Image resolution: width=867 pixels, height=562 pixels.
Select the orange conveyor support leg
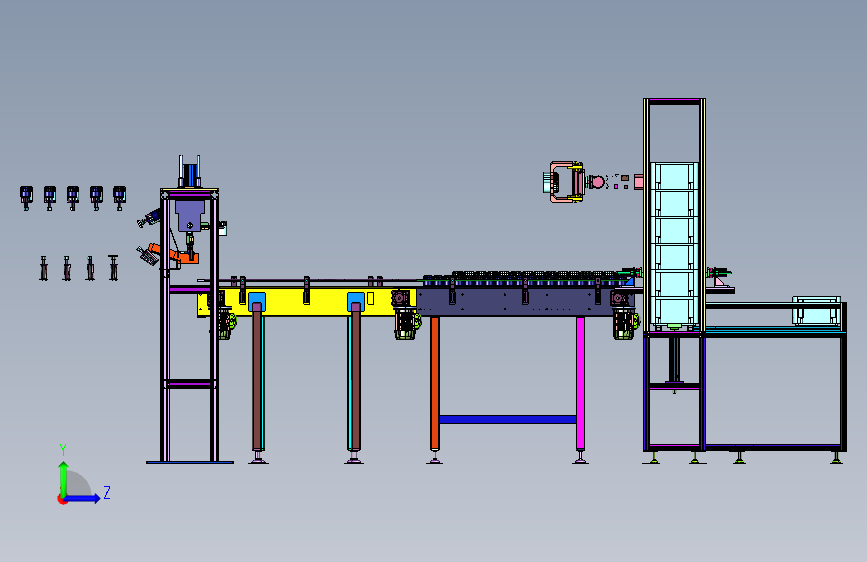click(x=435, y=383)
